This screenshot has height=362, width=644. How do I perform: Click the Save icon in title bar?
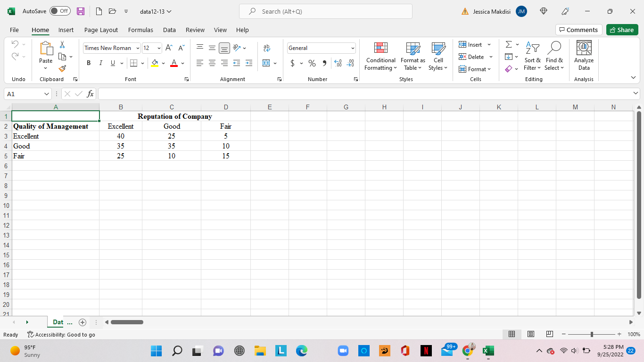tap(81, 11)
